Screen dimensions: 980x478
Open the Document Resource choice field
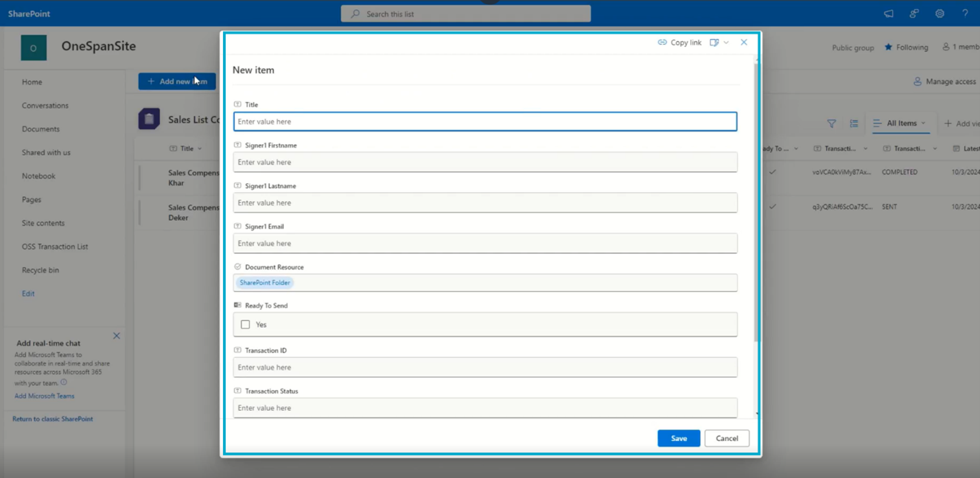(x=485, y=283)
